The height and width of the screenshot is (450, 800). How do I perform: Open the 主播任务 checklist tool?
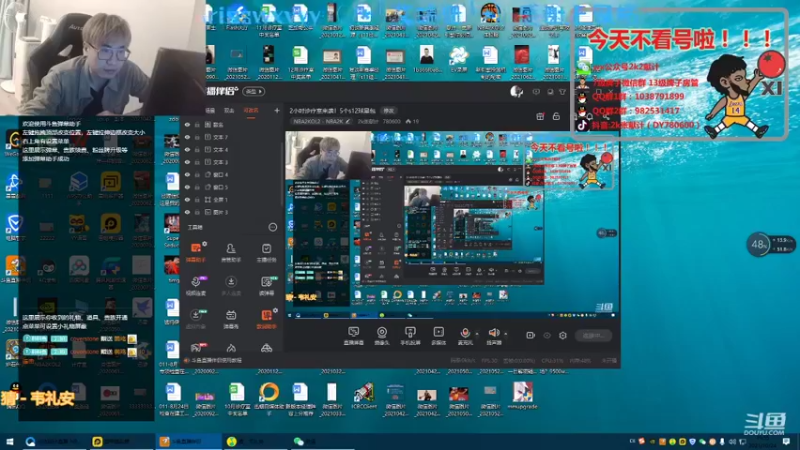pyautogui.click(x=266, y=252)
